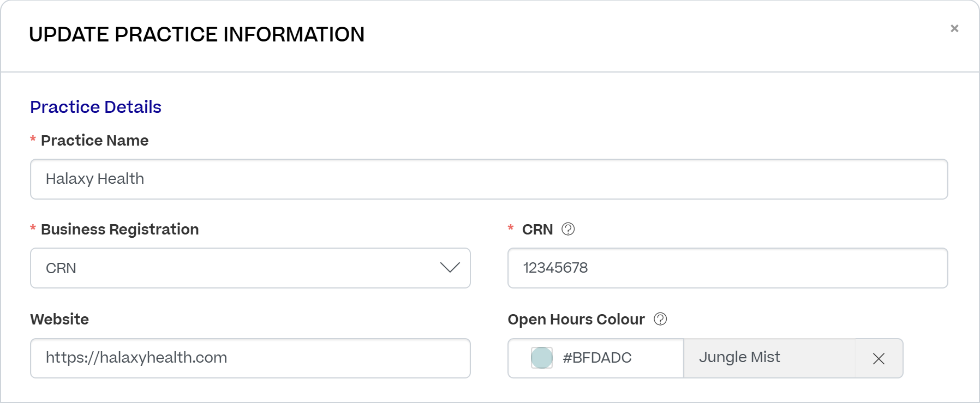Click into the Website field https://halaxyhealth.com

coord(250,358)
